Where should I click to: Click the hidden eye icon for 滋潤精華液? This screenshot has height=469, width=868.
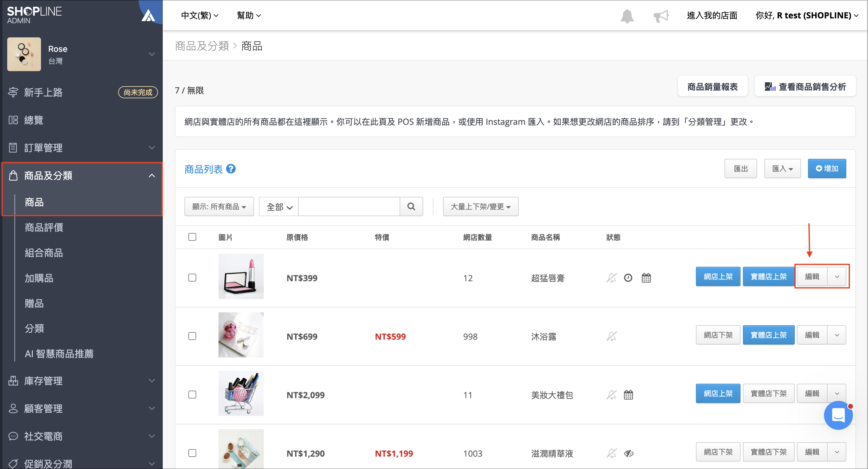629,453
